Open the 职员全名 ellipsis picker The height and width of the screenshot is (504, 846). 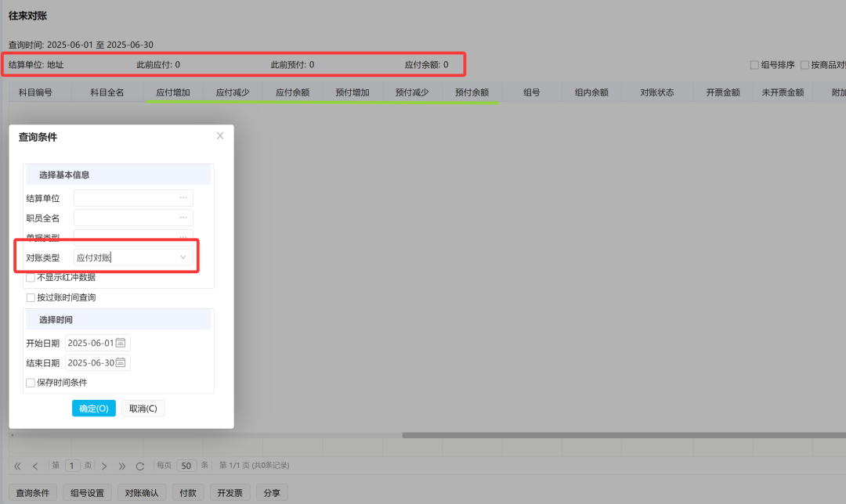click(183, 218)
